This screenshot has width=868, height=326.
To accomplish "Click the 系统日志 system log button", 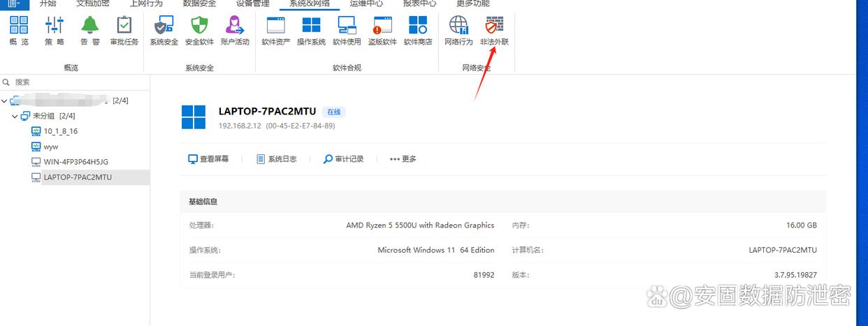I will [277, 159].
